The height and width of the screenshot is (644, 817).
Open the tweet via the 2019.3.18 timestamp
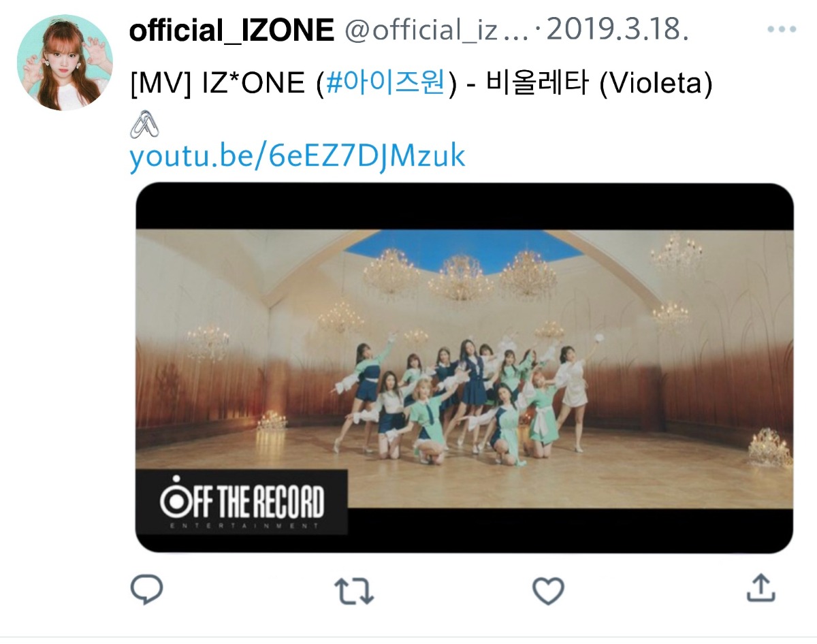coord(618,30)
